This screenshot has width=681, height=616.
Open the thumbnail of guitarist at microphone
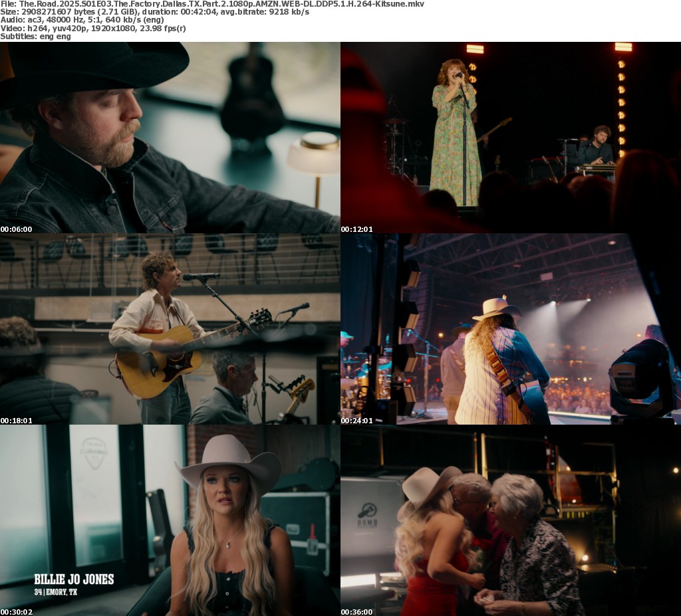point(170,329)
